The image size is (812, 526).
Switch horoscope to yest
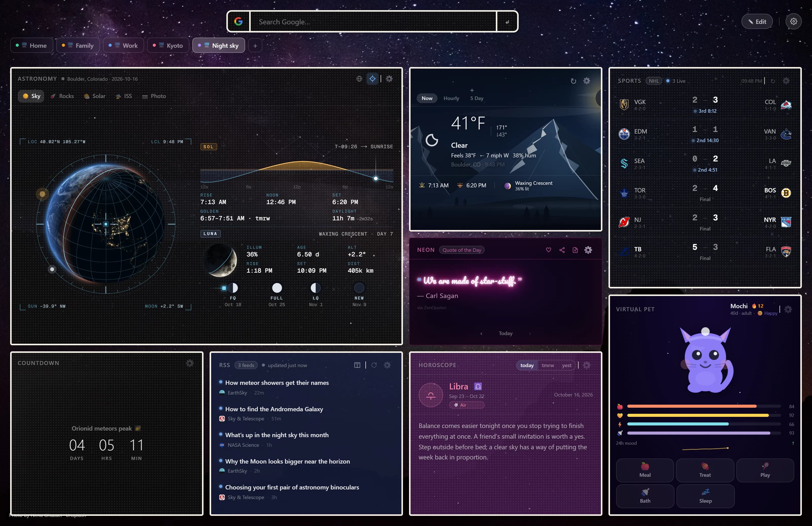566,365
